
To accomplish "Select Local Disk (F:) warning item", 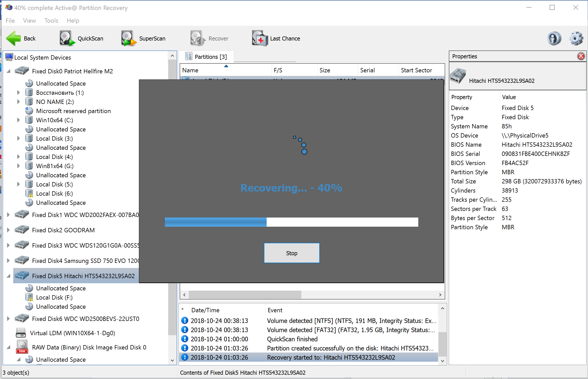I will 54,297.
